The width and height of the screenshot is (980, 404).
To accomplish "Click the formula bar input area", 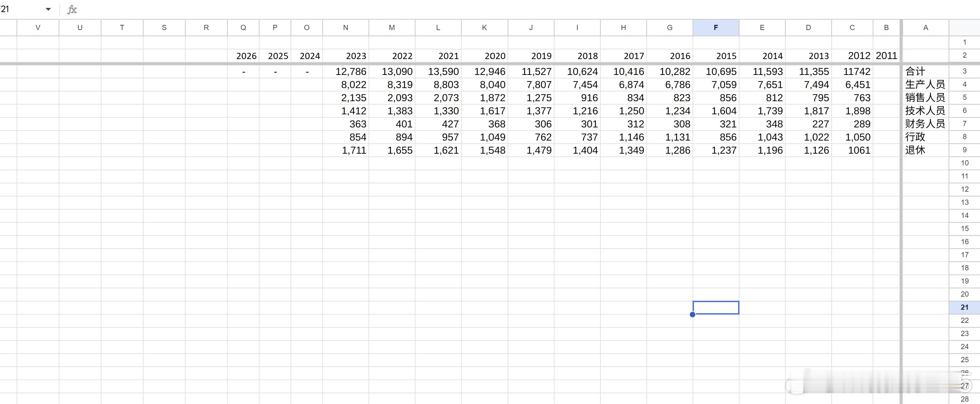I will [457, 10].
